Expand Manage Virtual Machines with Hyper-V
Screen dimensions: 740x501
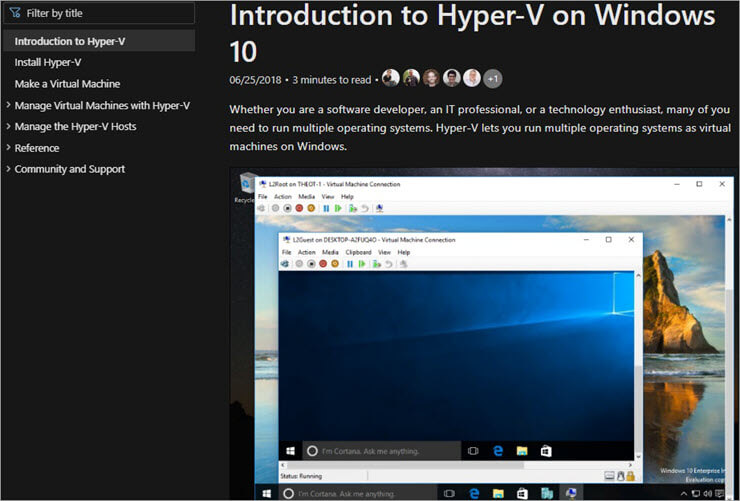102,105
